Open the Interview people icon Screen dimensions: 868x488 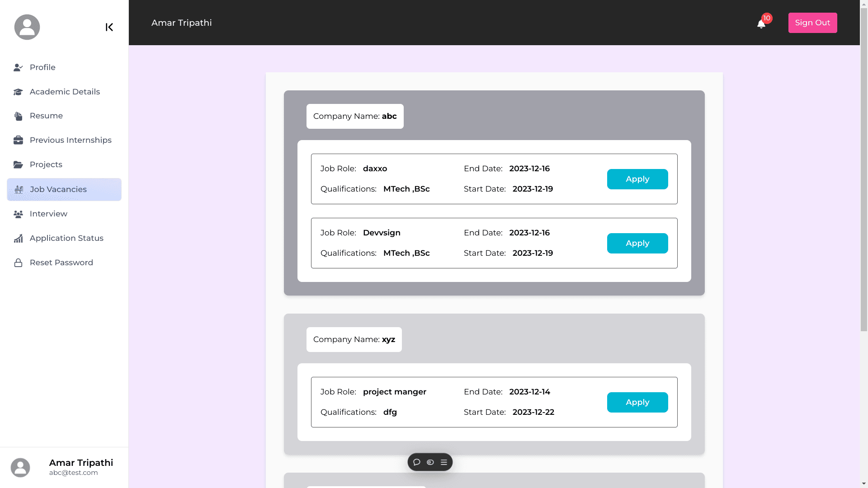coord(18,214)
